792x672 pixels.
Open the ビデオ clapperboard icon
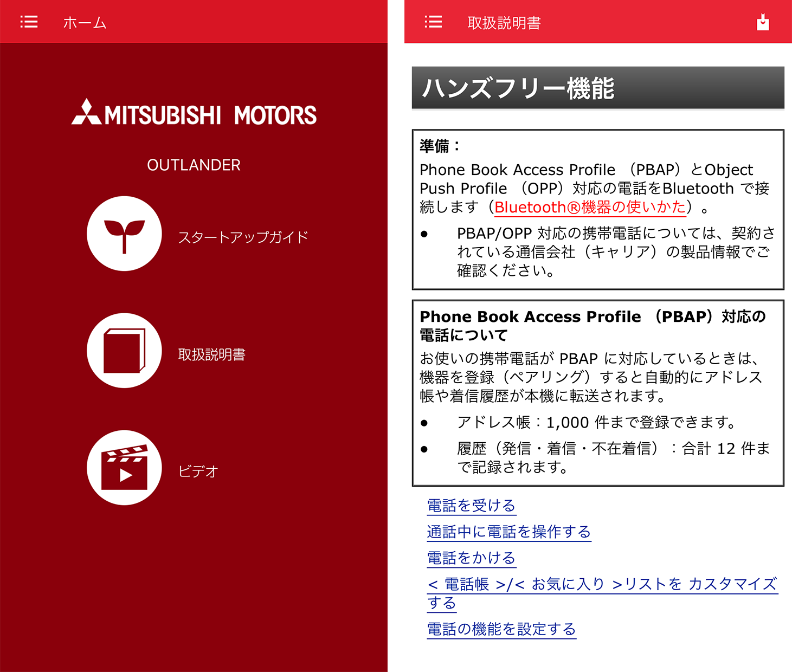click(x=124, y=468)
